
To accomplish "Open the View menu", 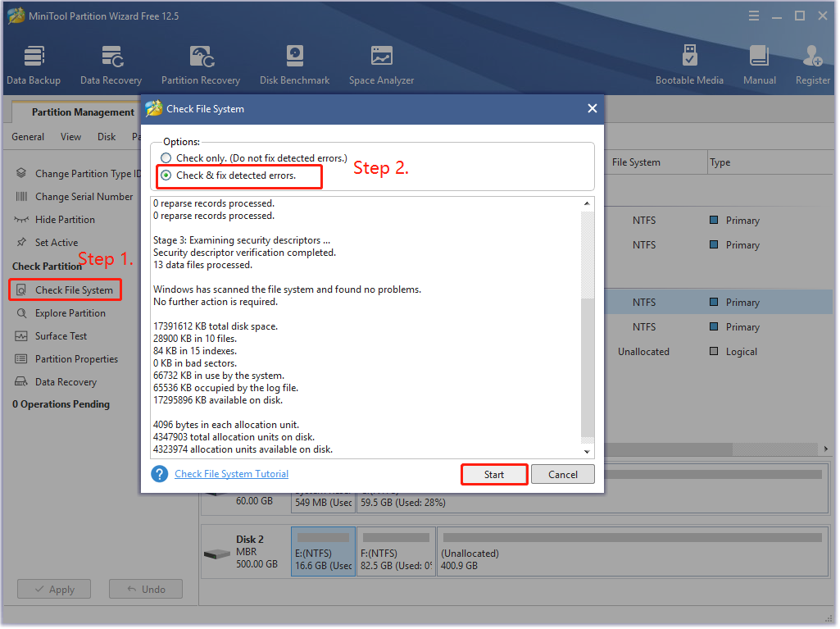I will (70, 137).
